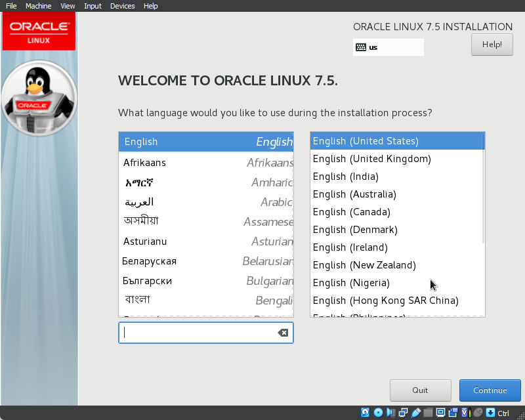Image resolution: width=525 pixels, height=420 pixels.
Task: Select English (Australia) locale
Action: 397,194
